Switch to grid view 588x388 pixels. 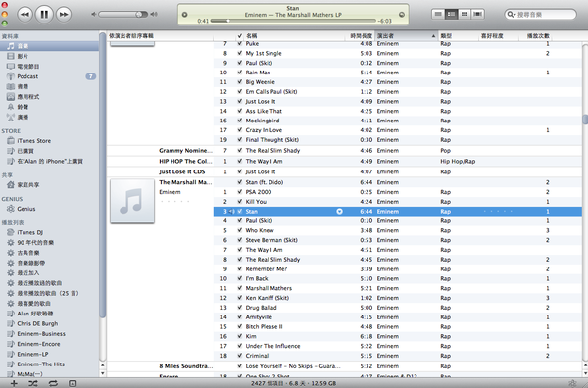(465, 15)
